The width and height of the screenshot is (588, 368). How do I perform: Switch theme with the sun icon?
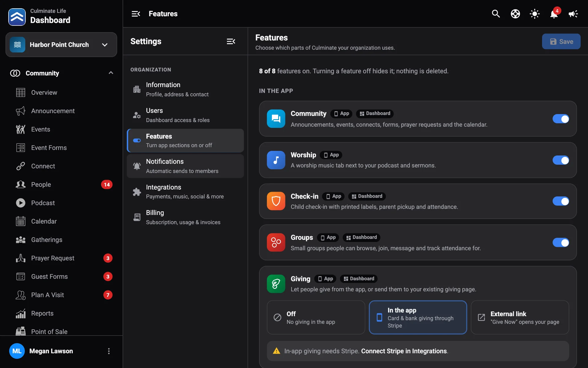tap(535, 14)
